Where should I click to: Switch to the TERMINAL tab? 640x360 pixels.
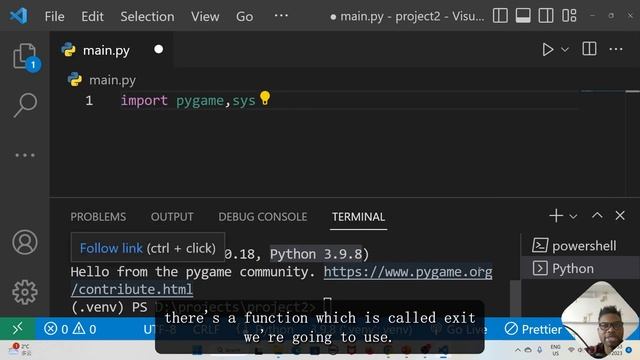[x=358, y=217]
